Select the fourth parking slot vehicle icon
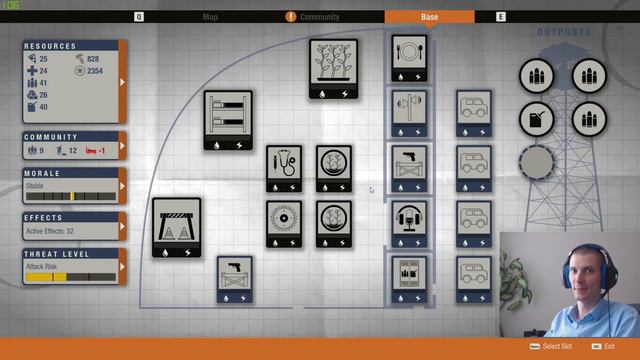 pos(473,280)
